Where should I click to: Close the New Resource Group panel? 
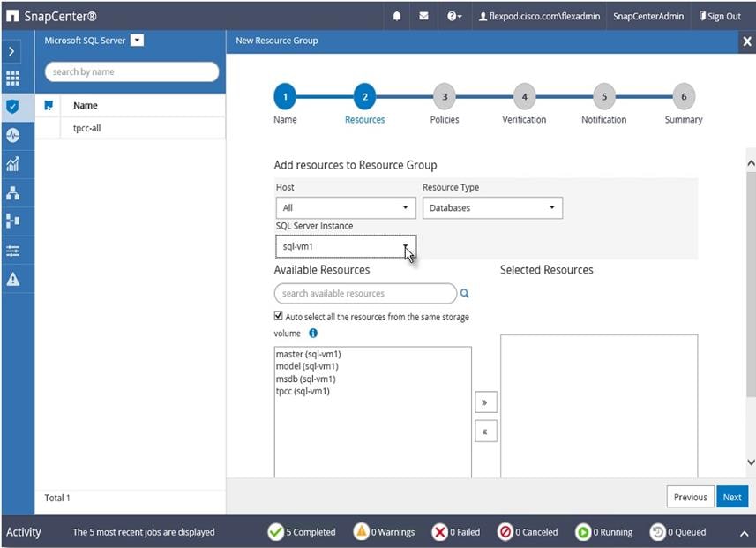(x=747, y=42)
